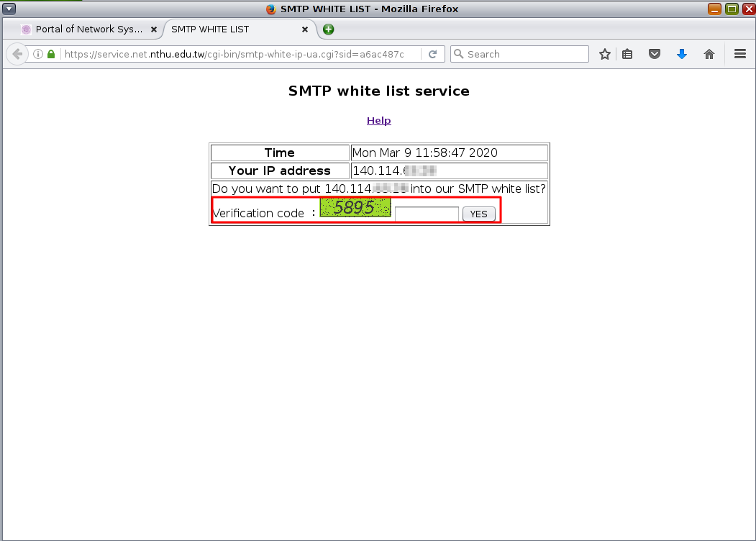Click the site information icon in address bar
The height and width of the screenshot is (541, 756).
pyautogui.click(x=38, y=54)
